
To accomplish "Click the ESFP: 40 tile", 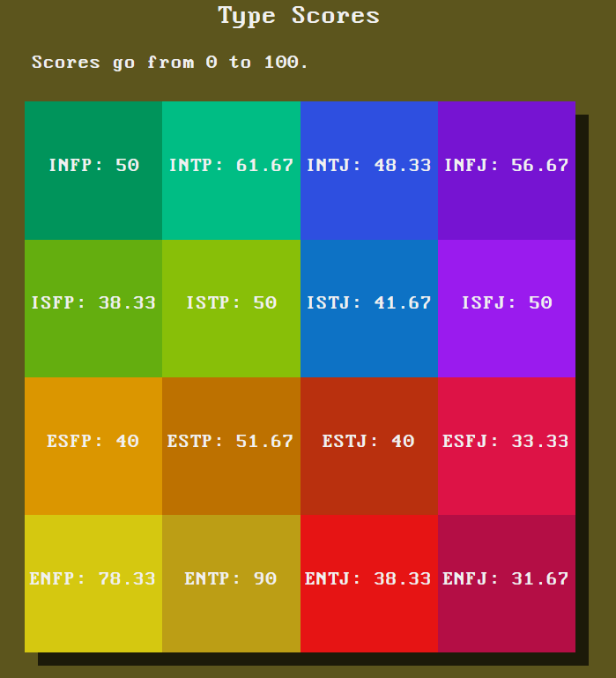I will [93, 446].
